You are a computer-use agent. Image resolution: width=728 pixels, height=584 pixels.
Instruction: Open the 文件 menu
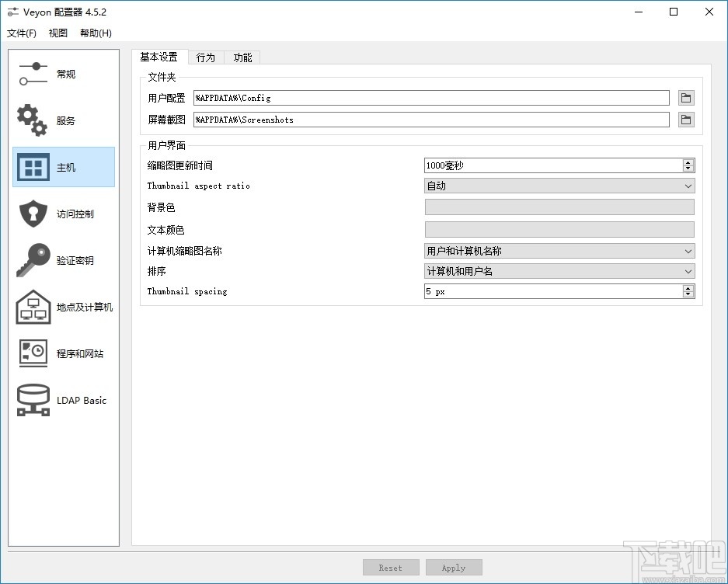tap(21, 33)
